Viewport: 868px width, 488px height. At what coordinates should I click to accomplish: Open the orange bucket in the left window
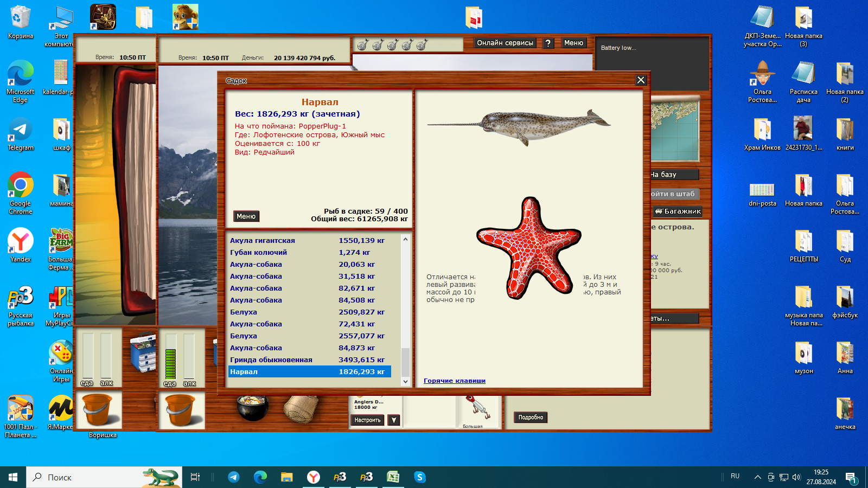click(x=98, y=410)
